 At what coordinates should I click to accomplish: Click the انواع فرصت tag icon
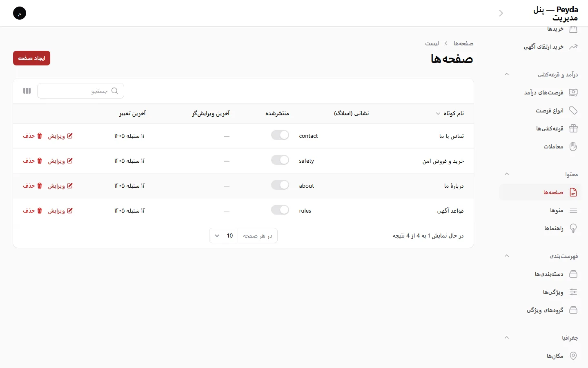pyautogui.click(x=573, y=110)
